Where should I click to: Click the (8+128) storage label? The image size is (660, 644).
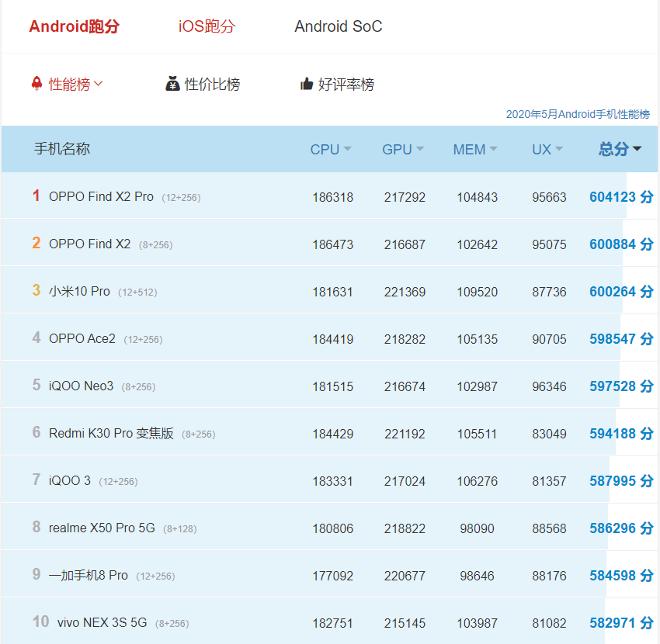tap(180, 529)
